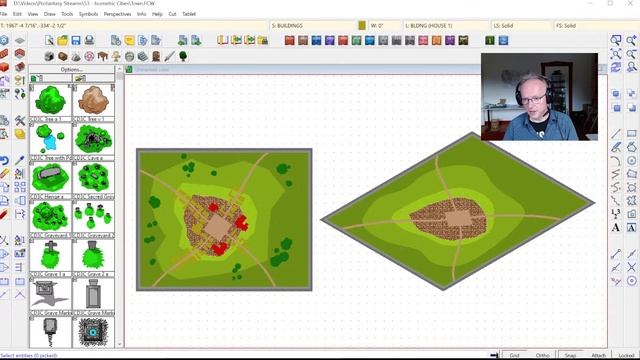The image size is (640, 360).
Task: Select the green number one icon
Action: [490, 40]
